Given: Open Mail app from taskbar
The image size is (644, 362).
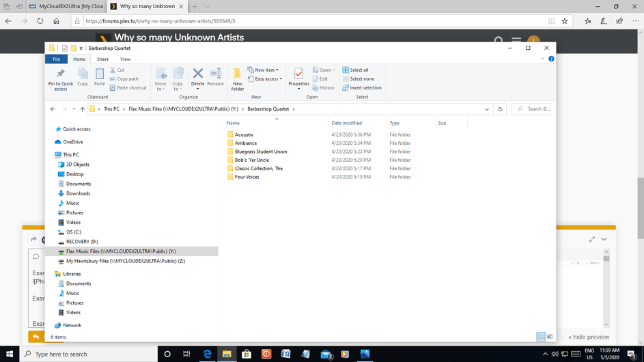Looking at the screenshot, I should tap(326, 354).
